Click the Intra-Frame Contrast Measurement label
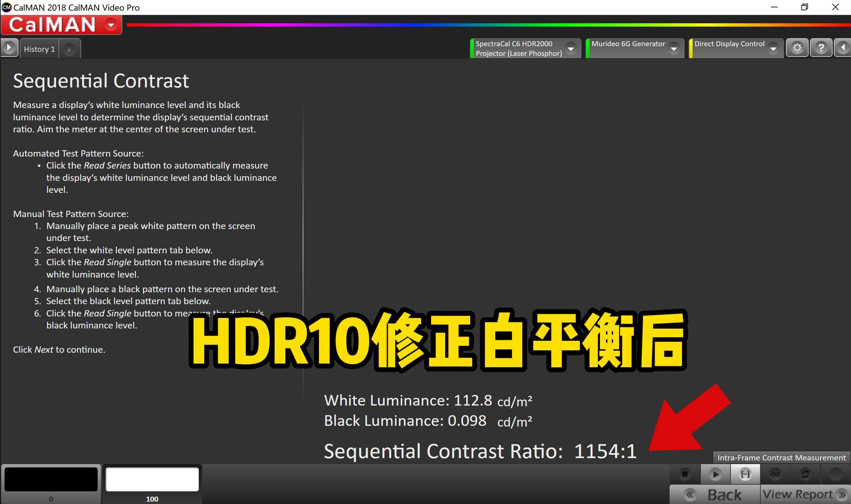The image size is (851, 504). click(x=781, y=458)
